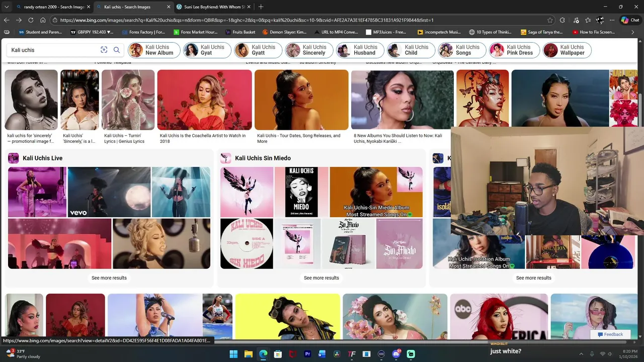Open a new browser tab with plus
644x362 pixels.
click(261, 7)
